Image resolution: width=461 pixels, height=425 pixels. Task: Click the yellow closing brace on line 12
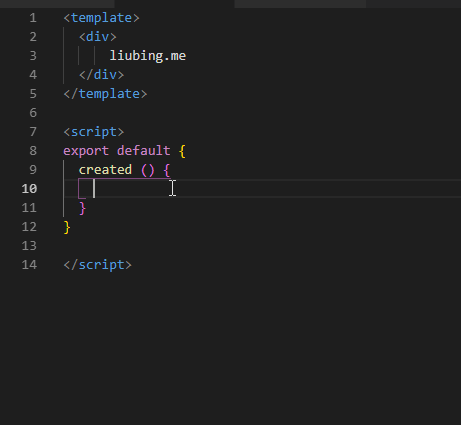pos(67,228)
